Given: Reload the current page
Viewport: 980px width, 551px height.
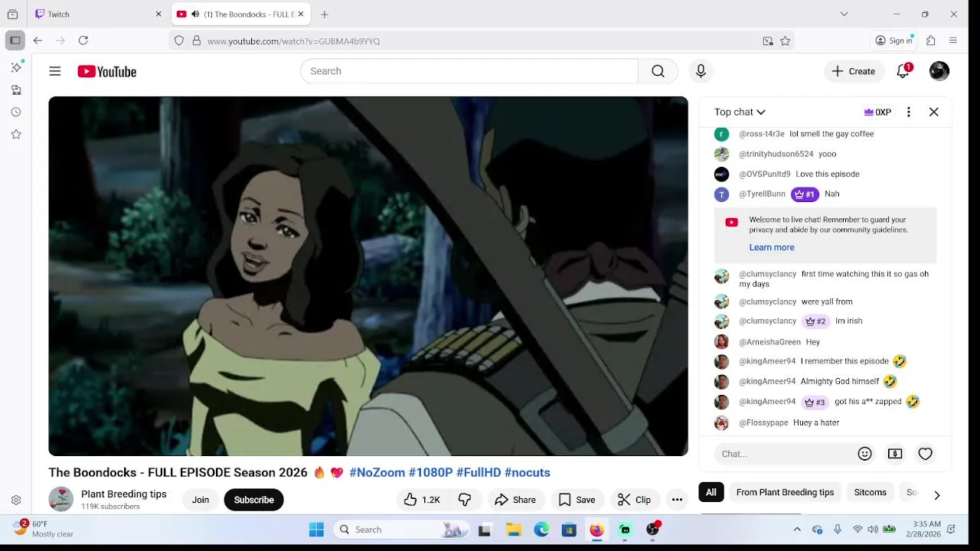Looking at the screenshot, I should [83, 41].
